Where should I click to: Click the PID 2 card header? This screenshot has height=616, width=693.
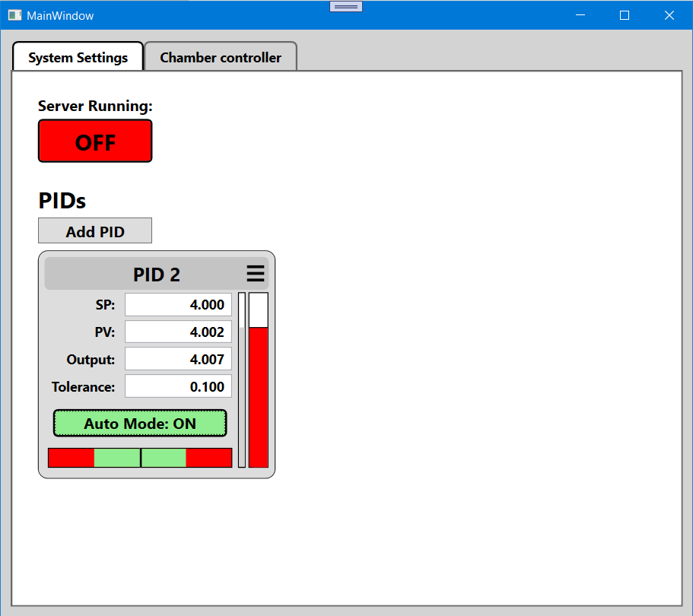pyautogui.click(x=156, y=274)
